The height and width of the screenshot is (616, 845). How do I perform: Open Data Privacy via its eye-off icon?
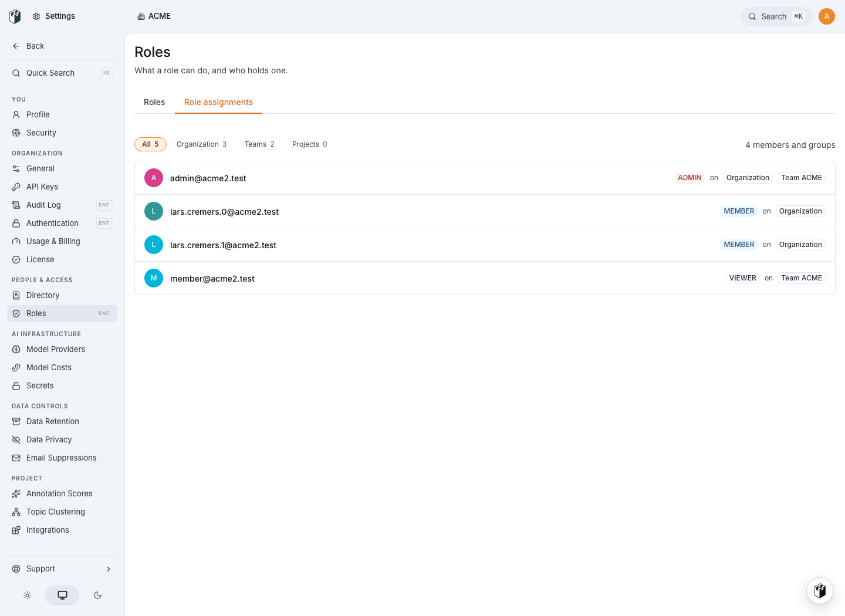click(x=16, y=440)
